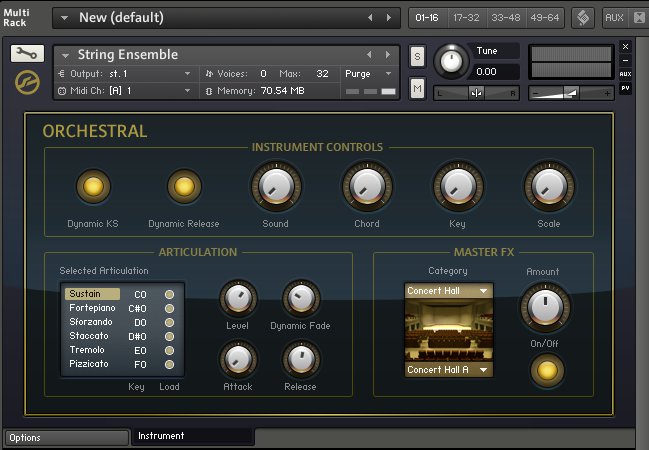Open the Options tab at bottom
The image size is (649, 450).
[65, 437]
